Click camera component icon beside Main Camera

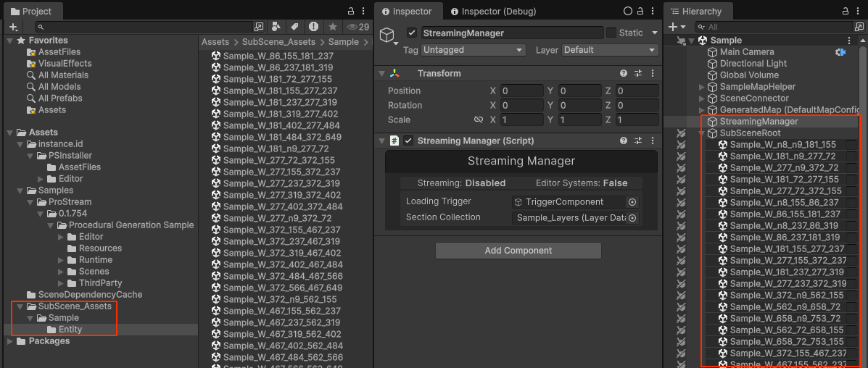[841, 52]
